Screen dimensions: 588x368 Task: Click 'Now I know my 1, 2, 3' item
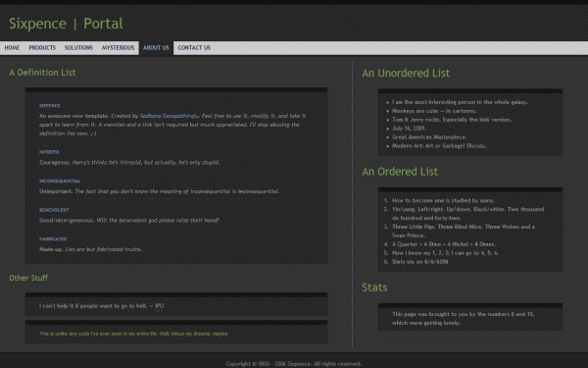point(445,253)
